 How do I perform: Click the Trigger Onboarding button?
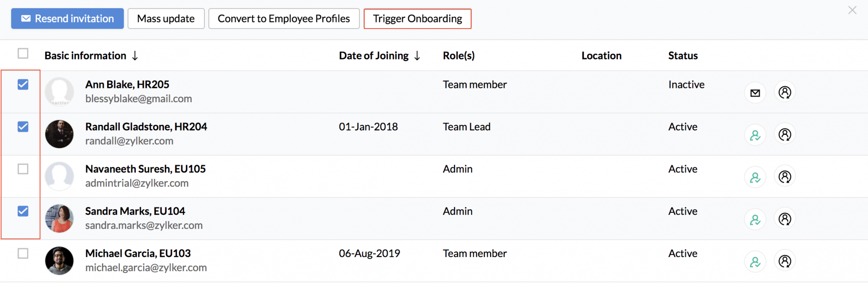(418, 19)
